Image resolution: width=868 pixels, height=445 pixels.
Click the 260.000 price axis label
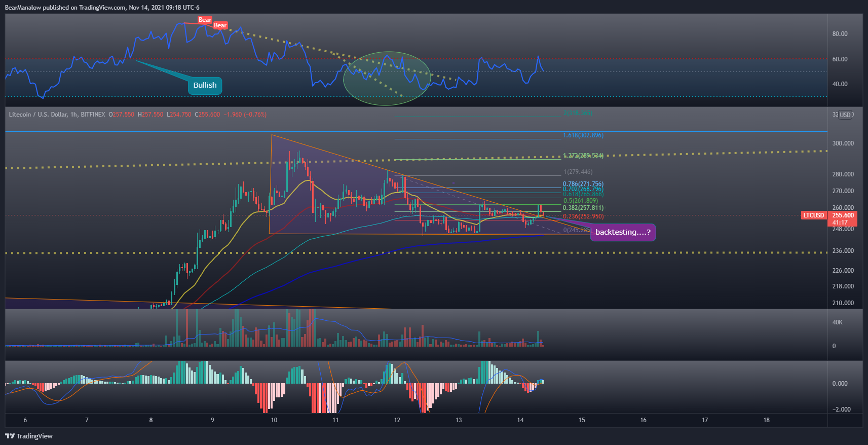(843, 208)
